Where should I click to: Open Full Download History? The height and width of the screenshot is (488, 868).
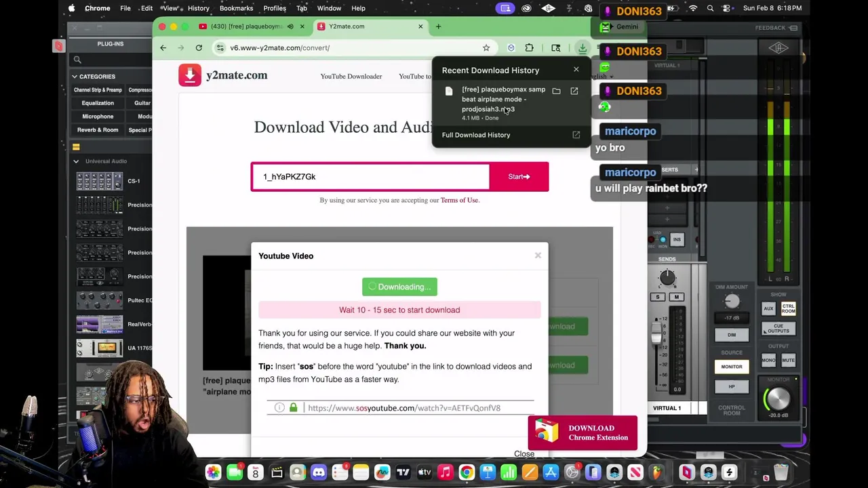[476, 135]
